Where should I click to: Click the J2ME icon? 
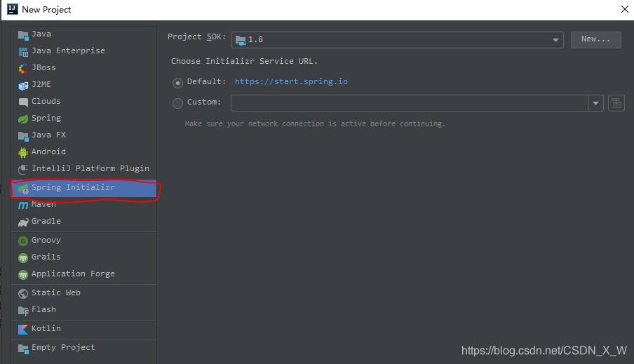tap(23, 86)
